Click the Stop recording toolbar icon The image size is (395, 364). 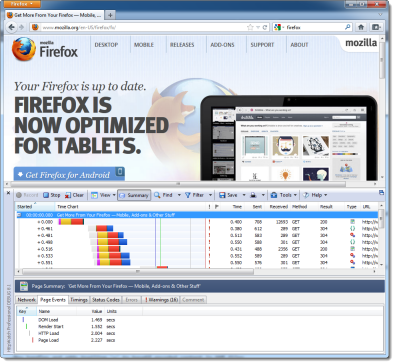click(x=46, y=195)
